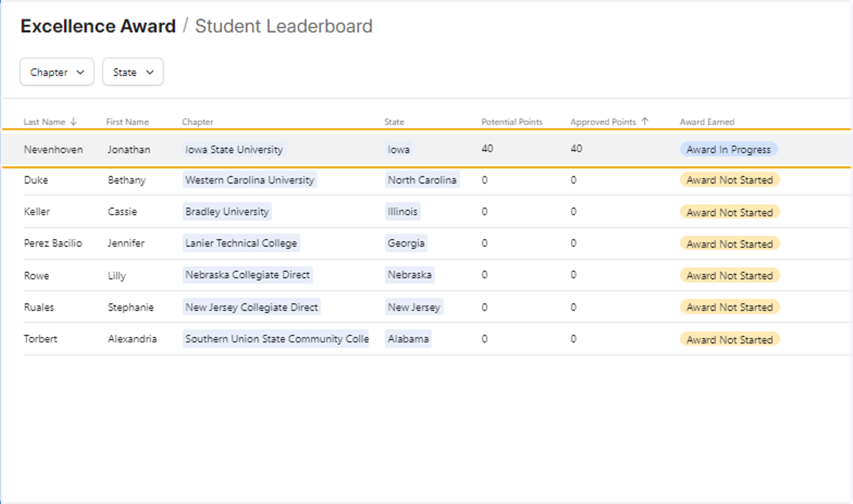
Task: Select the Rowe last name cell
Action: (36, 275)
